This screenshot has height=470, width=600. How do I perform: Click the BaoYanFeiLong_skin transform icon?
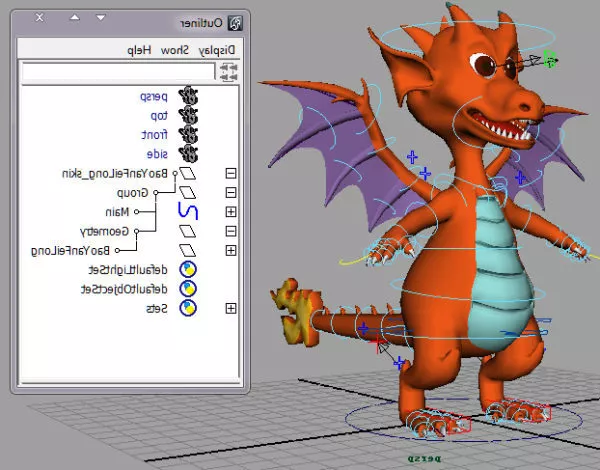pos(188,173)
